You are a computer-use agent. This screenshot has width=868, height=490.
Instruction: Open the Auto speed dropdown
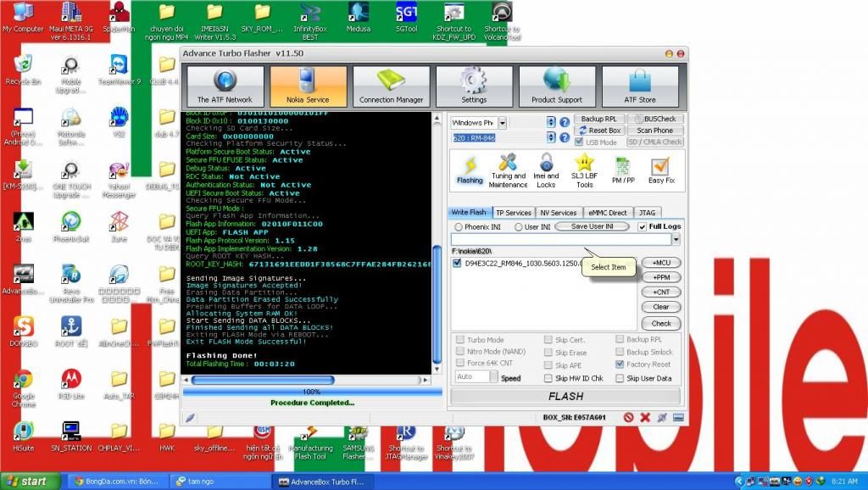point(494,376)
